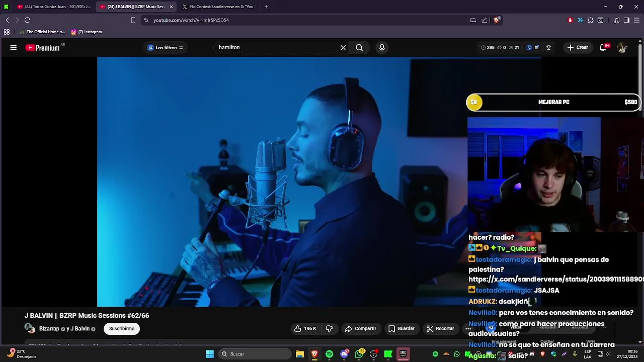Open The Official Home bookmark
This screenshot has width=644, height=362.
click(42, 32)
